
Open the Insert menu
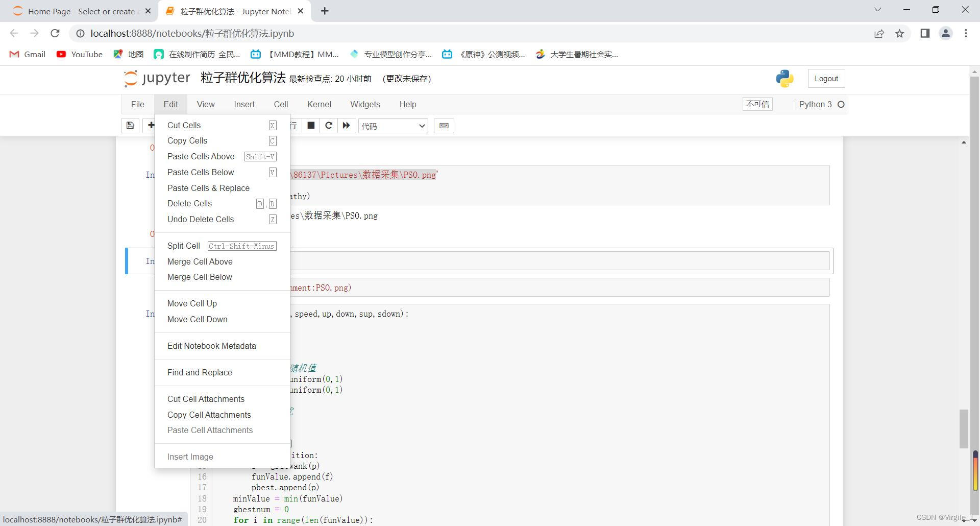(x=244, y=104)
